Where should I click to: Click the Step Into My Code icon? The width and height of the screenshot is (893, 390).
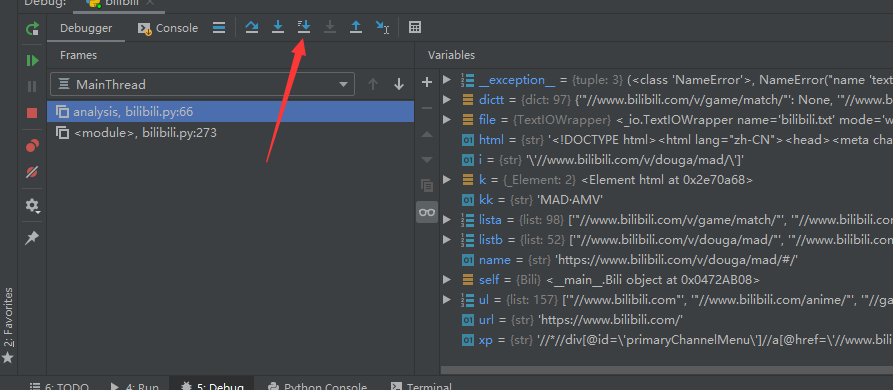point(304,27)
